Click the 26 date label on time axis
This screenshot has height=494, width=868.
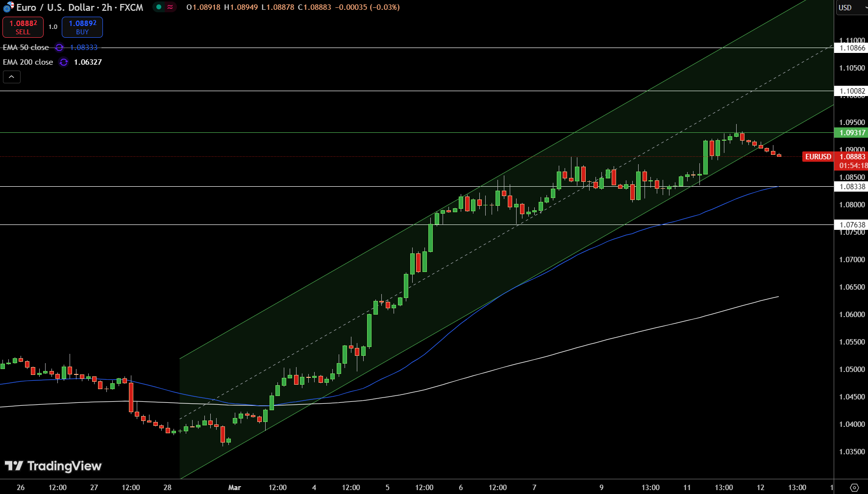(21, 488)
